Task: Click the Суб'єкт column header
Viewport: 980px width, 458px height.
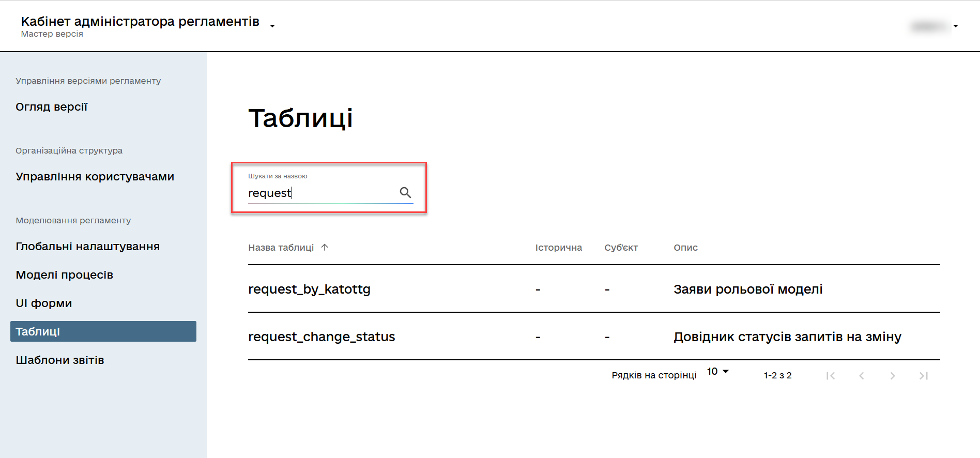Action: tap(621, 248)
